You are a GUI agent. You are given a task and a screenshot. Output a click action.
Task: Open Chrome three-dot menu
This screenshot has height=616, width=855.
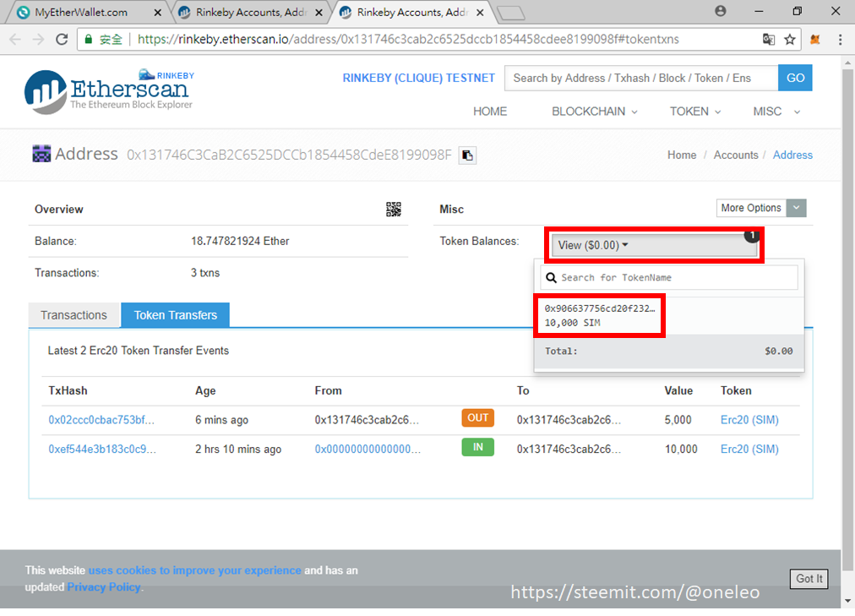pyautogui.click(x=840, y=39)
